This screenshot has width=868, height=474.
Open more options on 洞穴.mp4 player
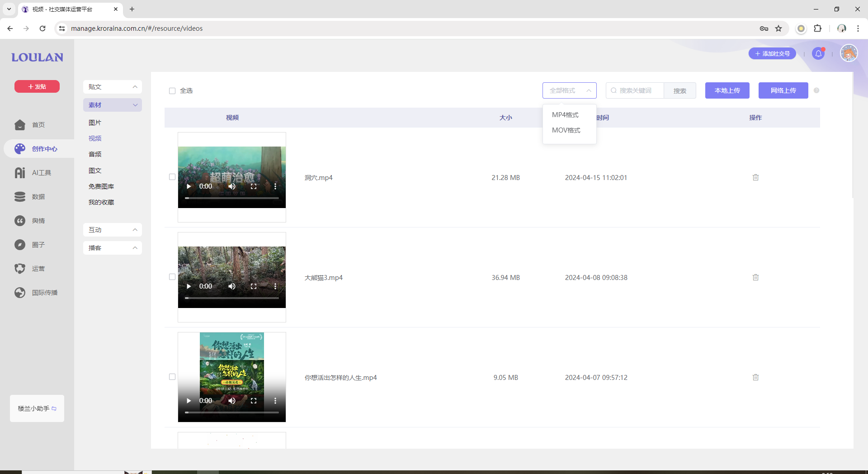coord(275,186)
